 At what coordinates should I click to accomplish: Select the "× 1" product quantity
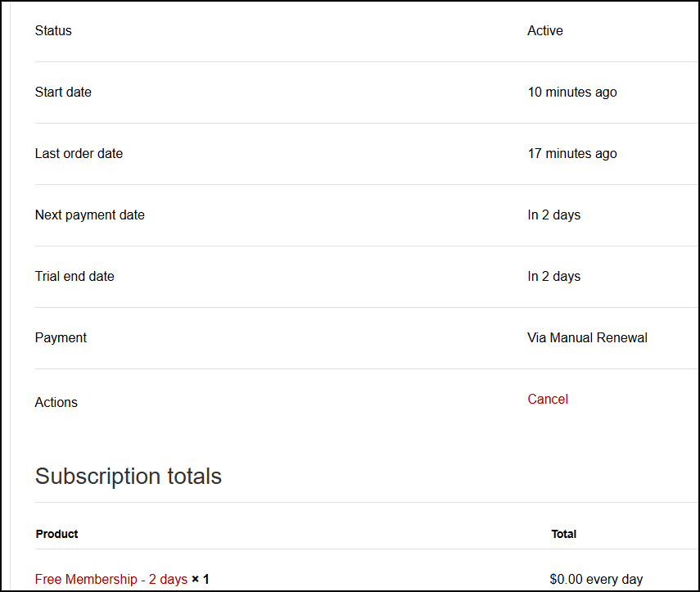[201, 579]
